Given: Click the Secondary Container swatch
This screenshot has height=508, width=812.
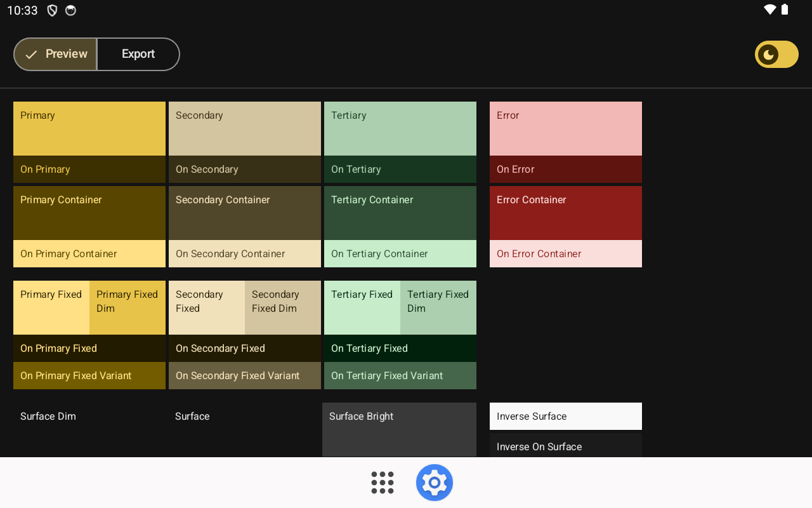Looking at the screenshot, I should point(245,213).
